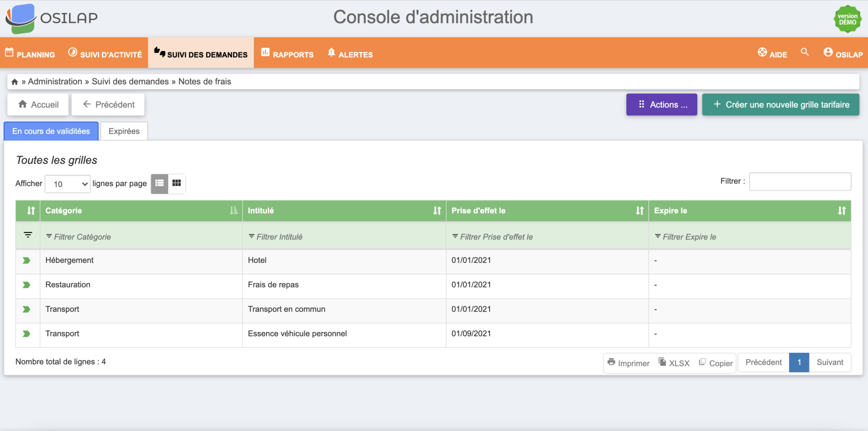Click the Filtrer Expire le field
868x431 pixels.
(750, 237)
